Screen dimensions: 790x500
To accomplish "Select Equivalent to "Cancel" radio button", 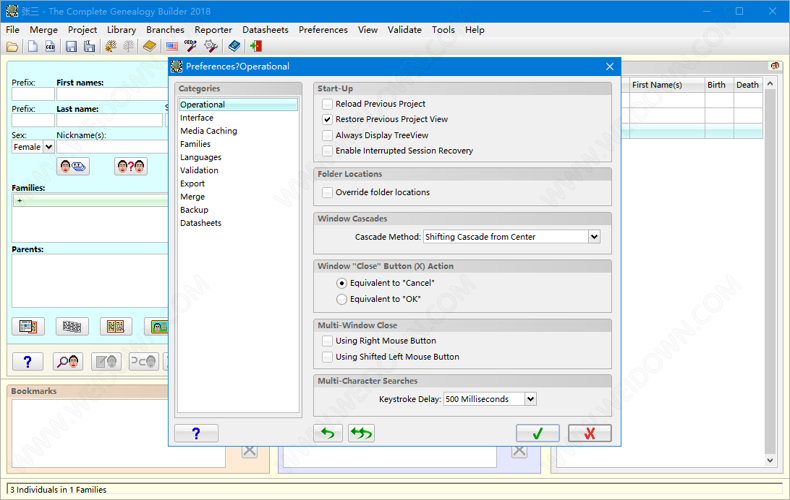I will coord(342,283).
